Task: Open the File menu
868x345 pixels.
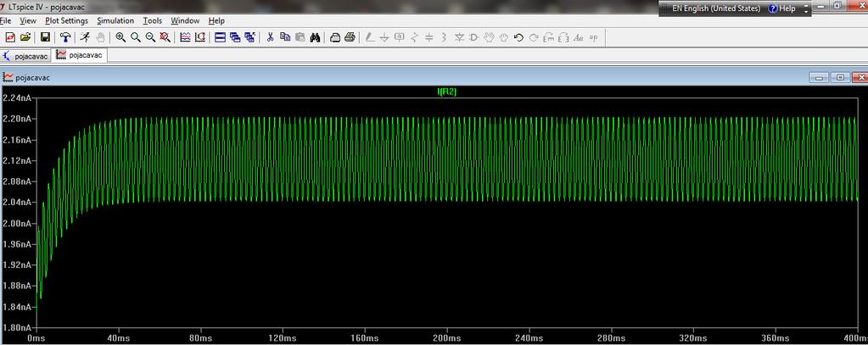Action: click(5, 20)
